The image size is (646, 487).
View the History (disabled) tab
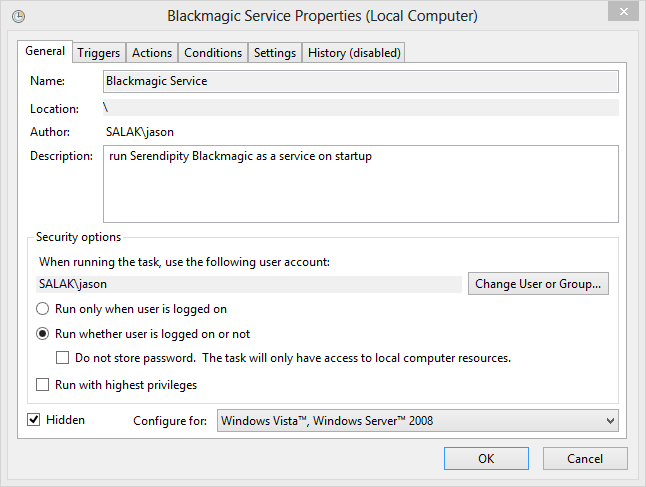point(354,53)
